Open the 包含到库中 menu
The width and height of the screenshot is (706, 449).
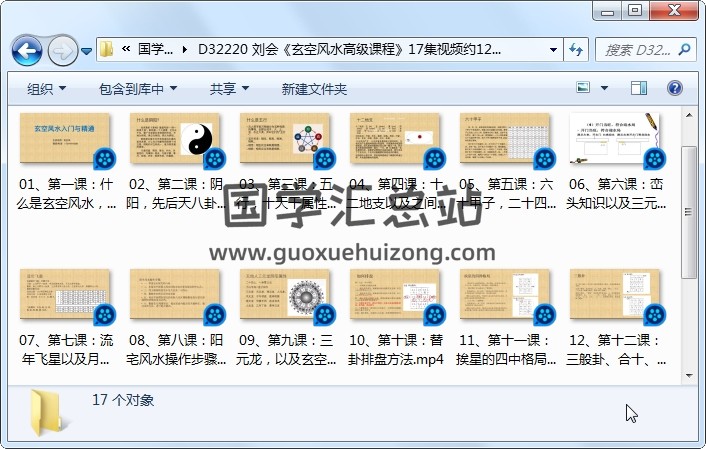137,89
